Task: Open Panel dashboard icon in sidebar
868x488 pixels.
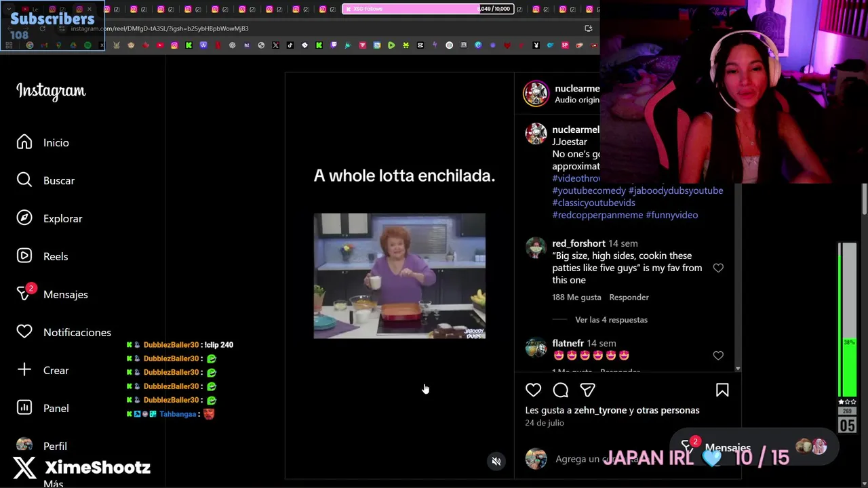Action: pyautogui.click(x=24, y=408)
